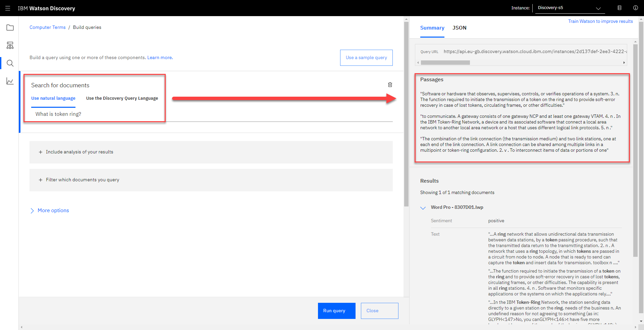
Task: Click the Close button
Action: click(379, 311)
